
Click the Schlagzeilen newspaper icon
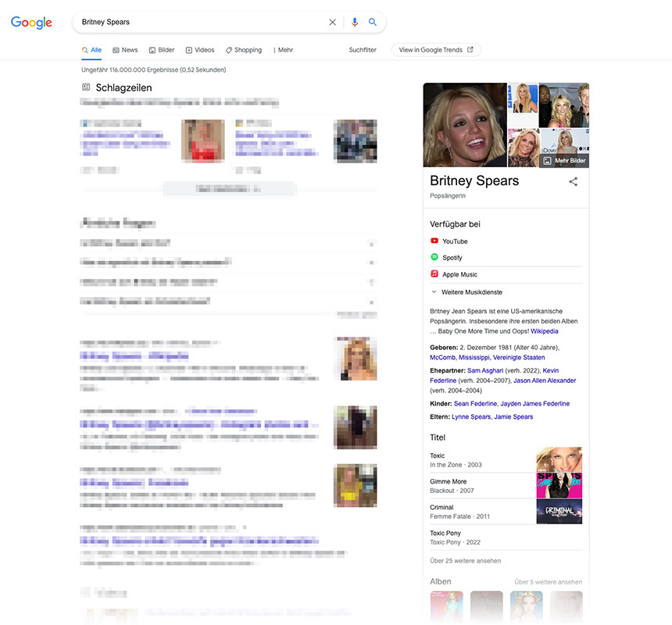(86, 87)
